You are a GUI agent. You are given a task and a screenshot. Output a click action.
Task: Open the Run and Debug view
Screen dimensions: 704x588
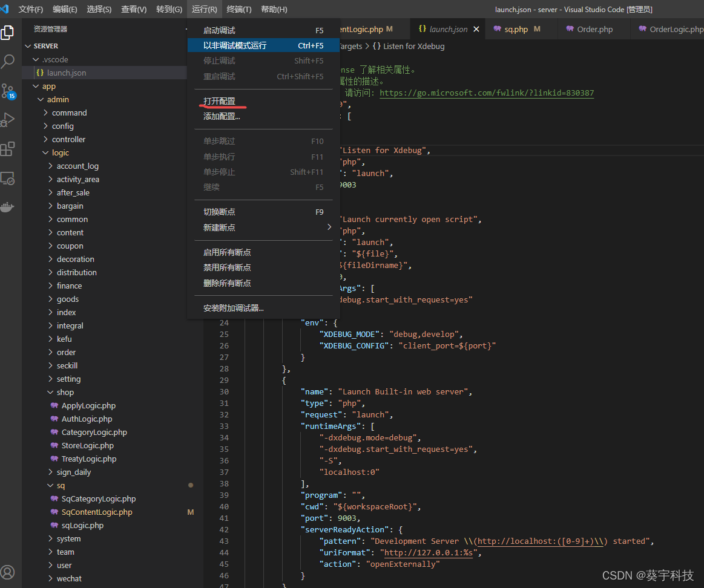8,120
